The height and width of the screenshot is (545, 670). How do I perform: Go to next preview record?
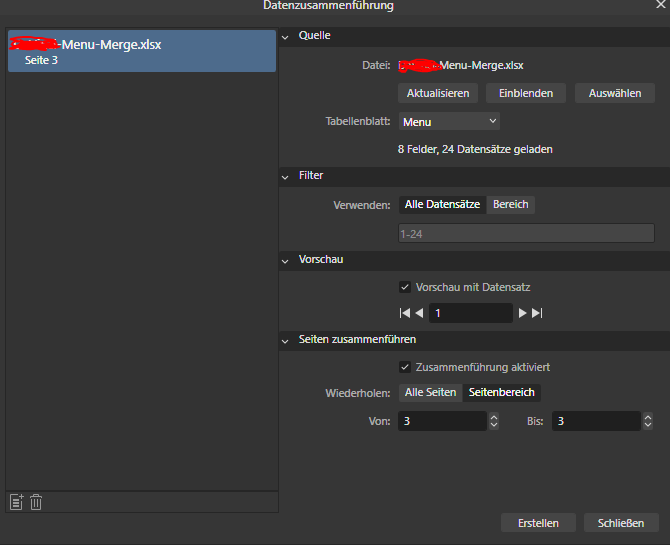(522, 313)
